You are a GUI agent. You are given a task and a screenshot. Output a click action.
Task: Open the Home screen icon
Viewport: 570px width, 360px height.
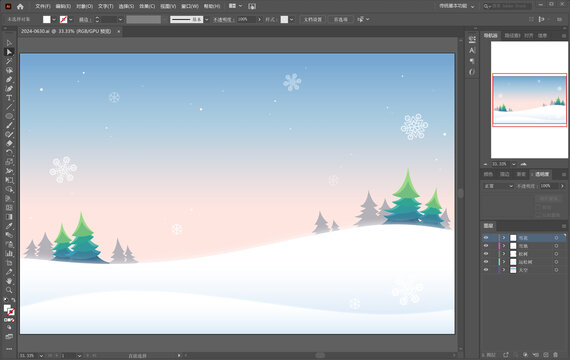pyautogui.click(x=20, y=6)
